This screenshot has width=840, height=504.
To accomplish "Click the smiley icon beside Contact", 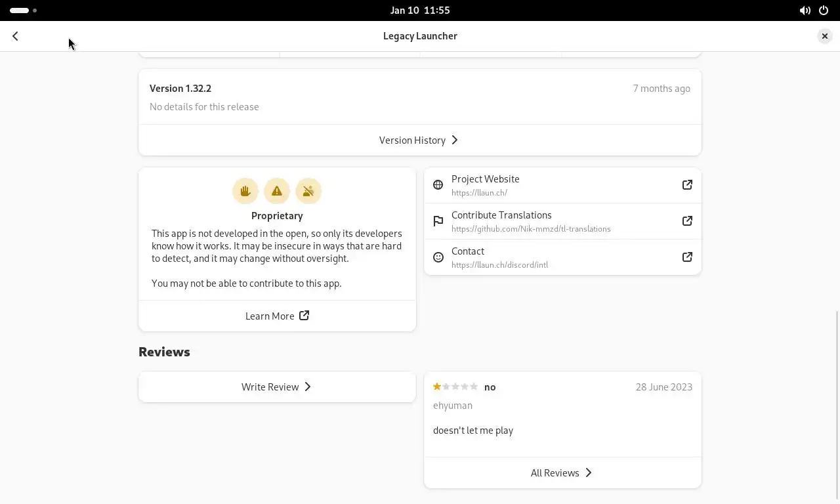I will click(x=438, y=257).
